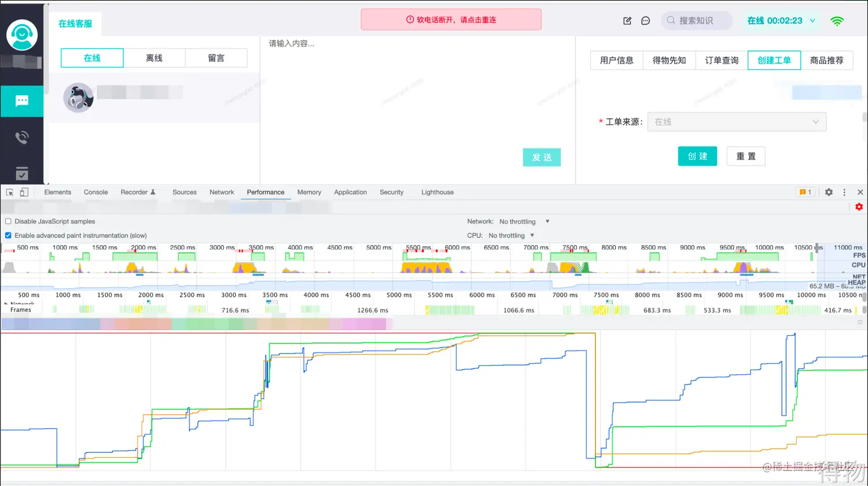Close the DevTools panel
This screenshot has width=868, height=486.
coord(860,192)
